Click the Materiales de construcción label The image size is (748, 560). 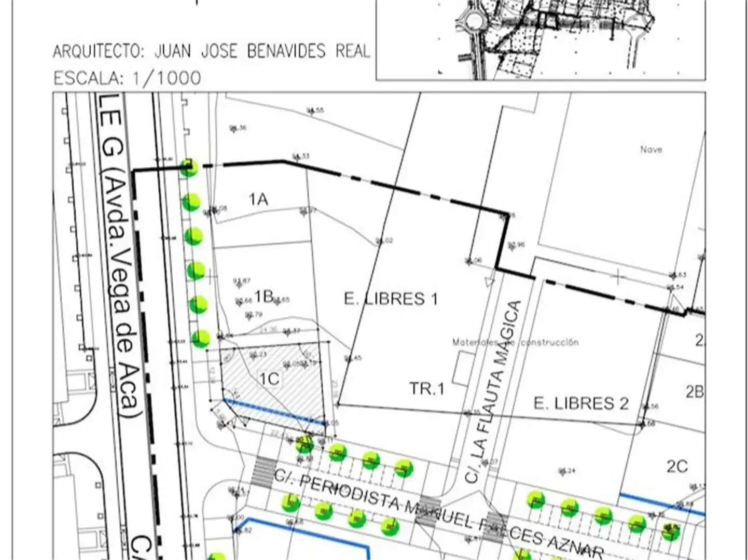515,342
